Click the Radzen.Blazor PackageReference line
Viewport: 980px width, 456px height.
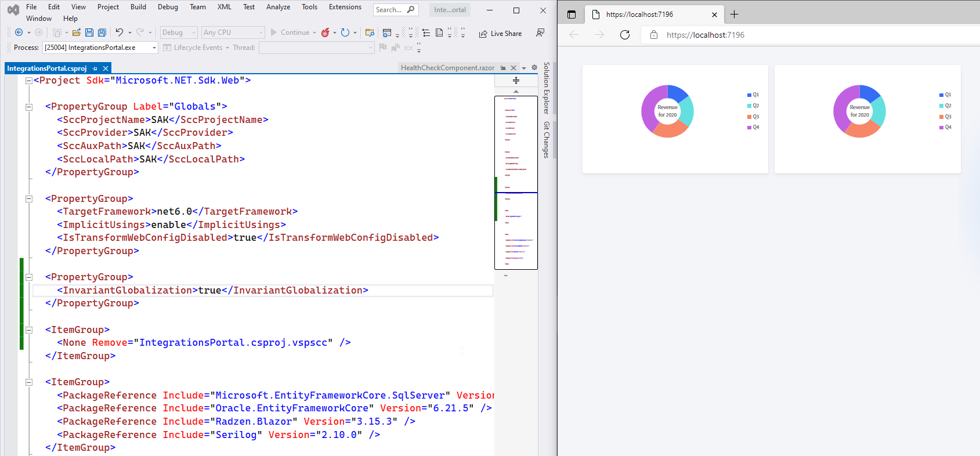(236, 422)
